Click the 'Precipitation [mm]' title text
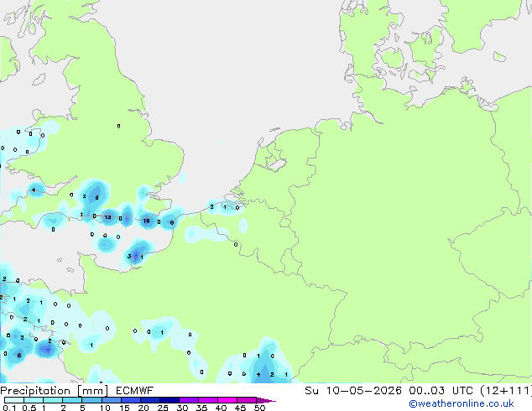 (x=54, y=391)
